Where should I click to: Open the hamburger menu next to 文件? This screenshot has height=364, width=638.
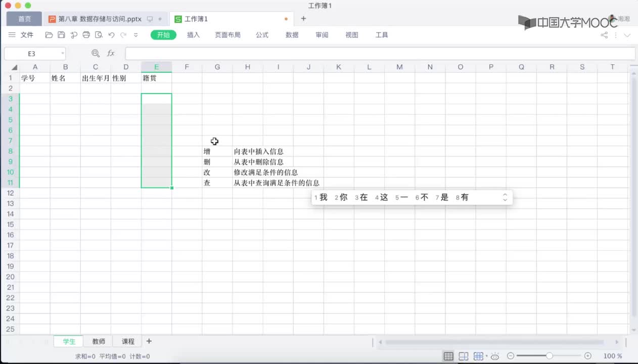point(12,35)
